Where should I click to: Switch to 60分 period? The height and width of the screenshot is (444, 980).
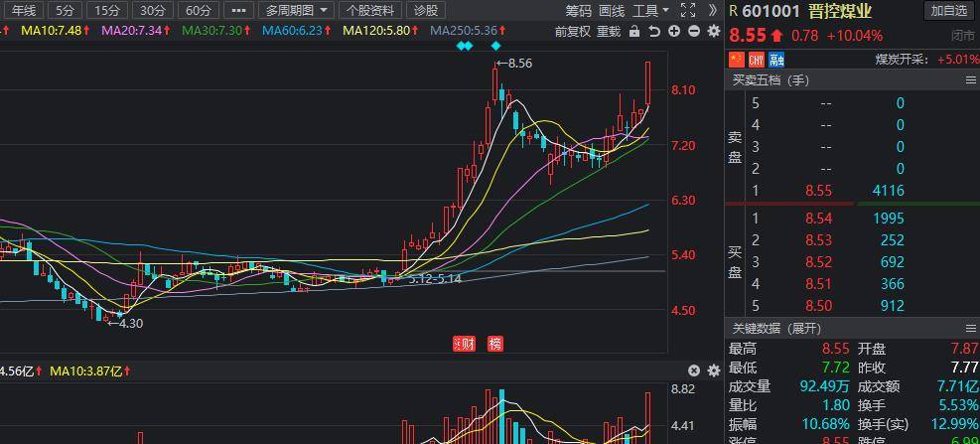coord(199,10)
